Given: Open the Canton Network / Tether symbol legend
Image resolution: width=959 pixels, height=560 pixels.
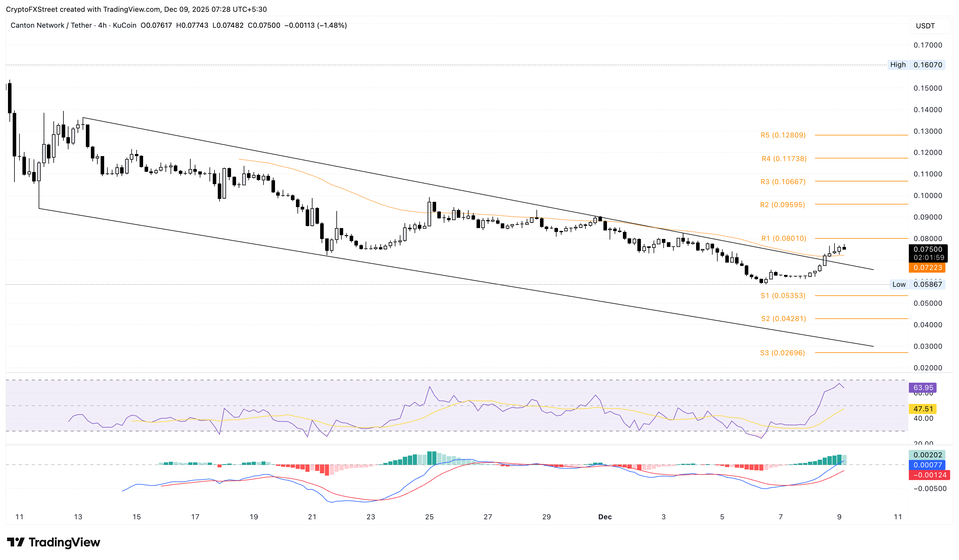Looking at the screenshot, I should coord(51,25).
